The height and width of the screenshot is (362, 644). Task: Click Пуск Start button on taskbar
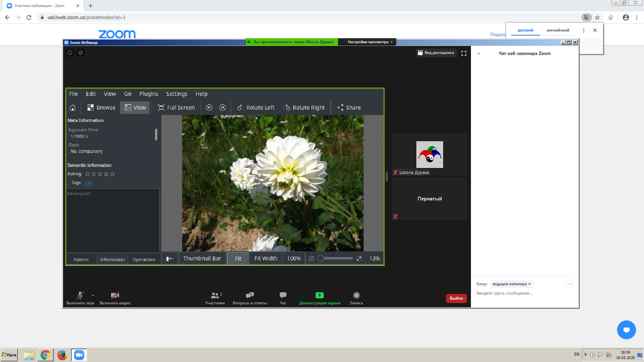coord(9,355)
